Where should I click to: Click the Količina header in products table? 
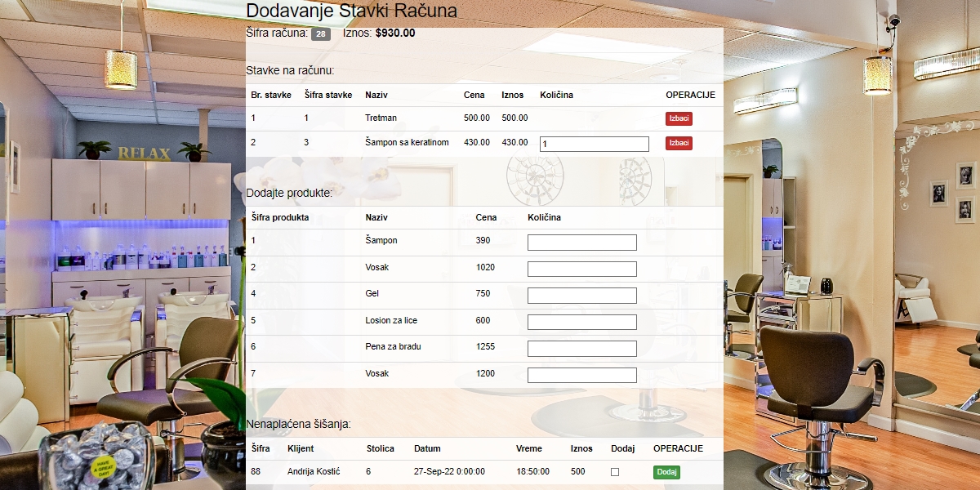click(544, 217)
